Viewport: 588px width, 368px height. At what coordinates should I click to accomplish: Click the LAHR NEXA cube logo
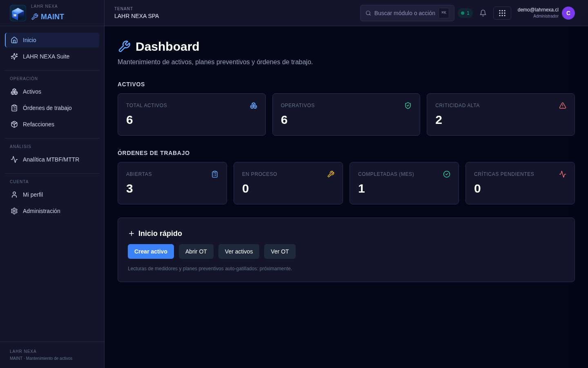(x=18, y=13)
